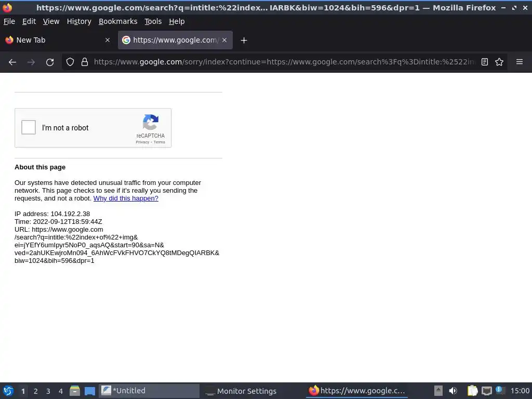This screenshot has height=399, width=532.
Task: Open a new tab with plus button
Action: coord(244,41)
